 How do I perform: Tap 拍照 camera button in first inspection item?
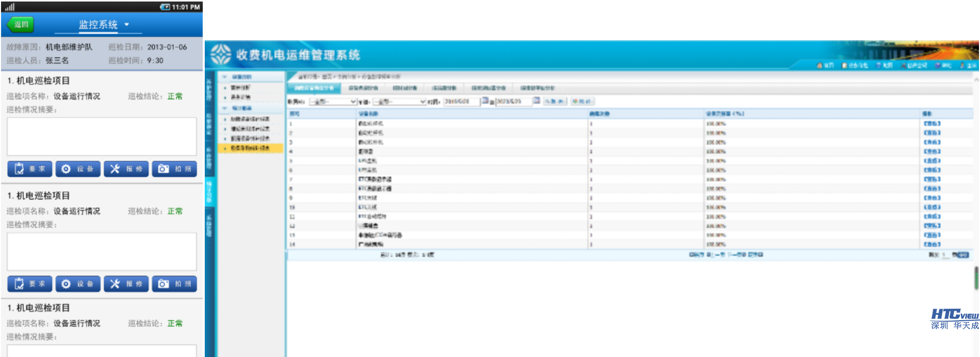[x=175, y=169]
